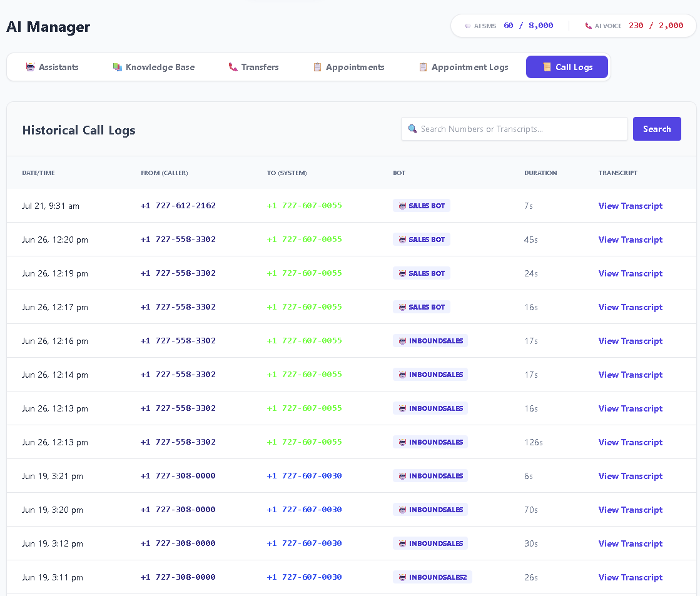View Transcript for Jun 19, 3:20 pm call
The height and width of the screenshot is (596, 700).
tap(631, 510)
